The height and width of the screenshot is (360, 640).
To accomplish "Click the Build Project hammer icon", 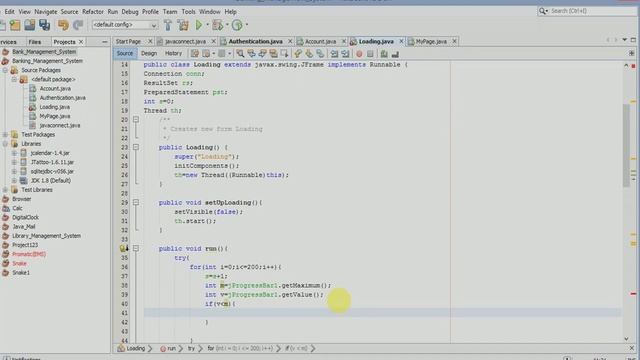I will coord(167,25).
